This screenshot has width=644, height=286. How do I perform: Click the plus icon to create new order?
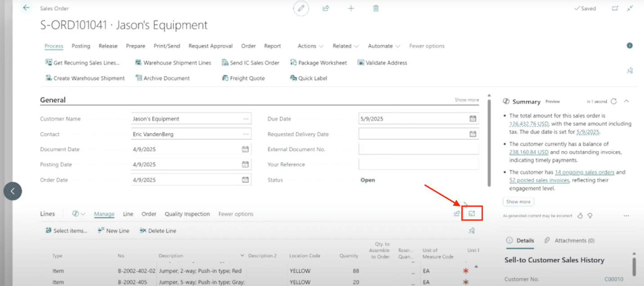pyautogui.click(x=351, y=9)
